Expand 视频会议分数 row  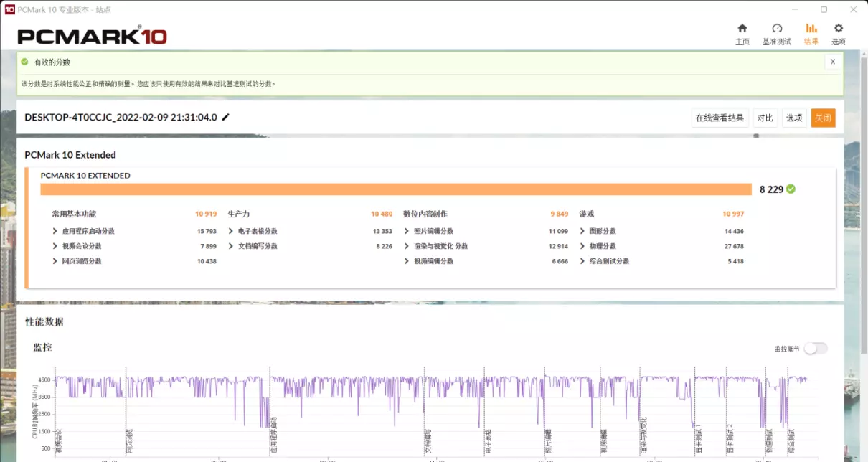point(55,246)
